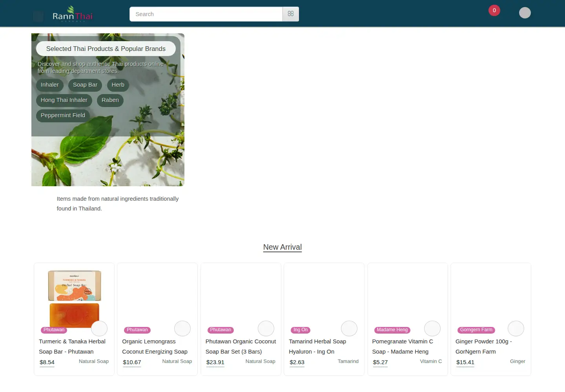Click round button on Pomegranate Vitamin C card
This screenshot has width=565, height=392.
click(432, 328)
